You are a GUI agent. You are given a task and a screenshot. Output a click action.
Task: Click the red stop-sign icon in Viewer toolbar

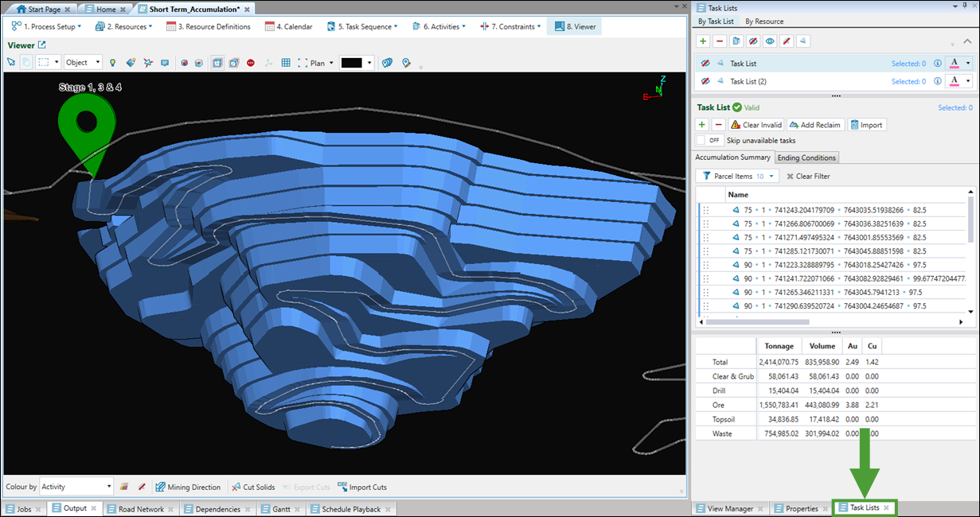tap(251, 63)
